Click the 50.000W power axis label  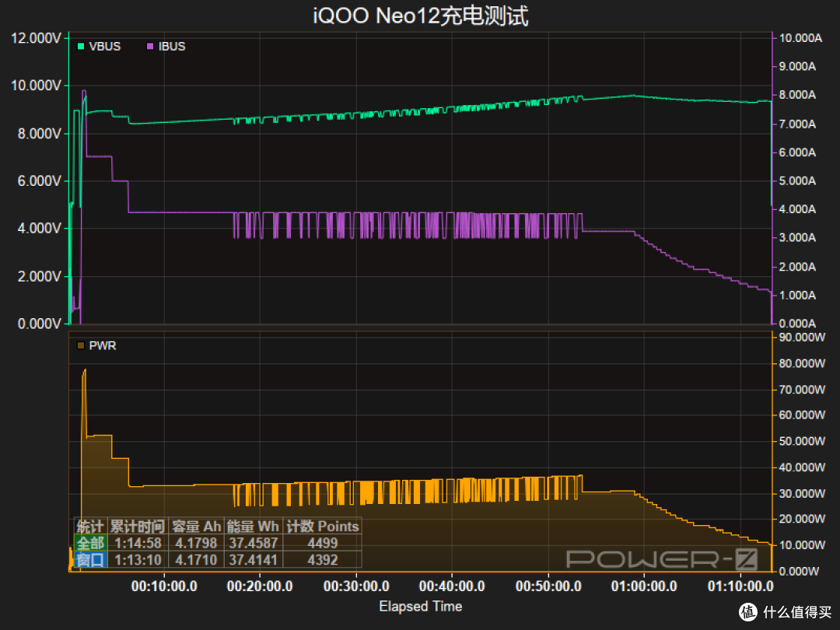(x=802, y=442)
